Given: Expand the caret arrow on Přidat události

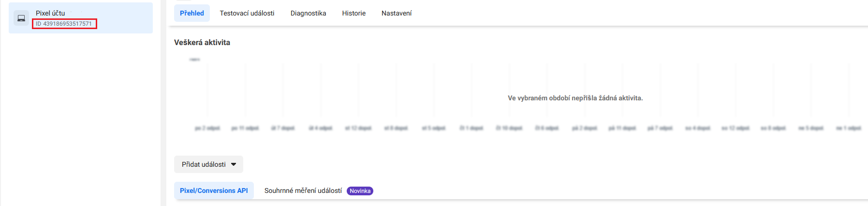Looking at the screenshot, I should (x=234, y=164).
